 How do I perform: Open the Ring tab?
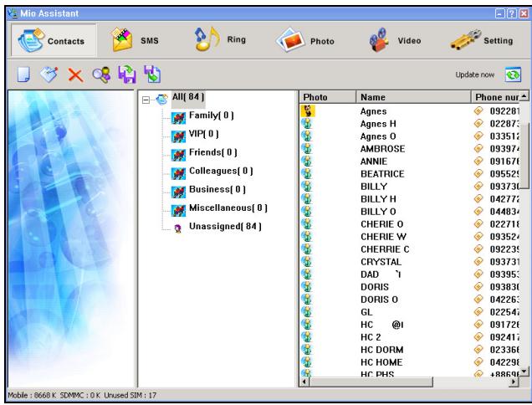(x=220, y=39)
